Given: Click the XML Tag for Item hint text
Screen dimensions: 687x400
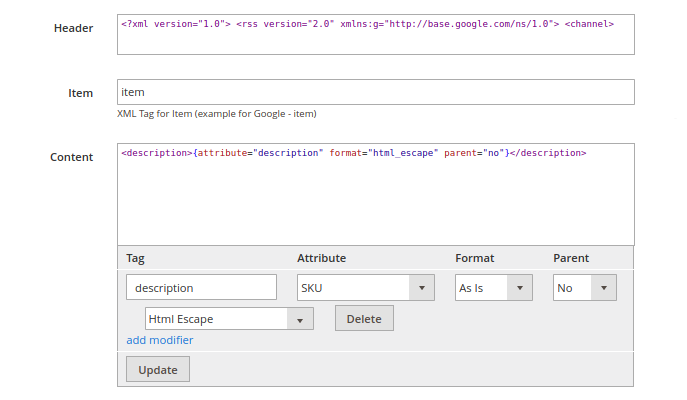Looking at the screenshot, I should 217,113.
